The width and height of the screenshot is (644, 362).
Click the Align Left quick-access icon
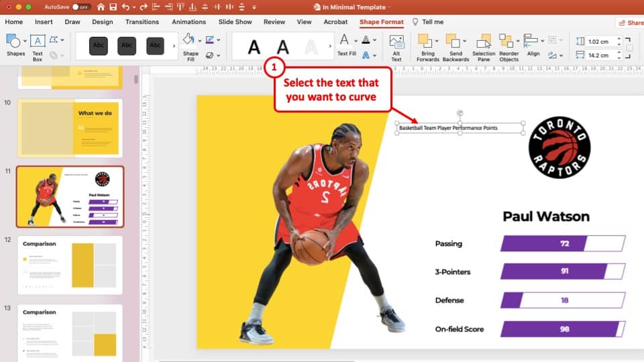[156, 7]
